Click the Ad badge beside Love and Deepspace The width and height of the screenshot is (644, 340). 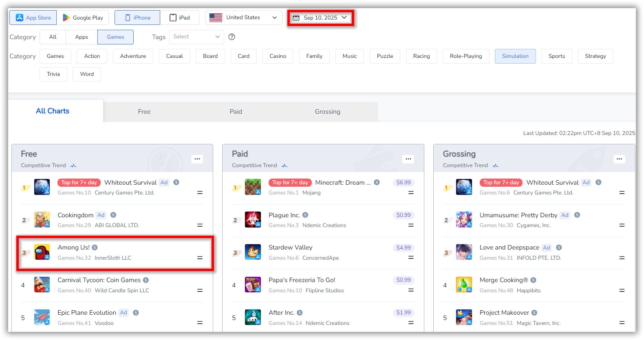point(547,247)
